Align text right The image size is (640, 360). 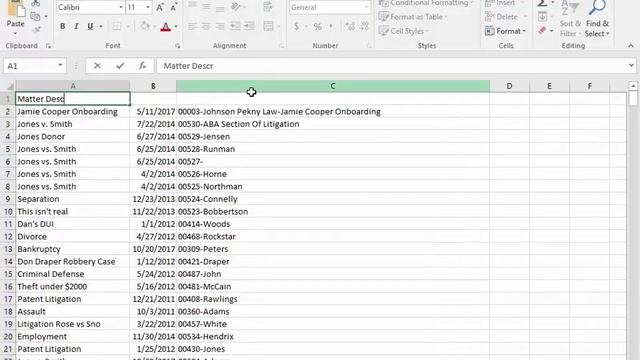click(x=220, y=27)
